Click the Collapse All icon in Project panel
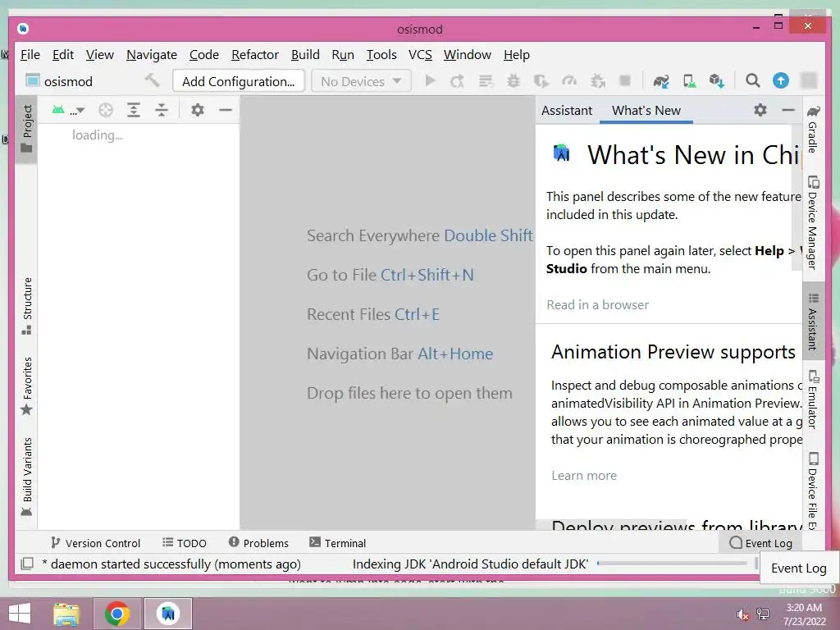 coord(162,110)
